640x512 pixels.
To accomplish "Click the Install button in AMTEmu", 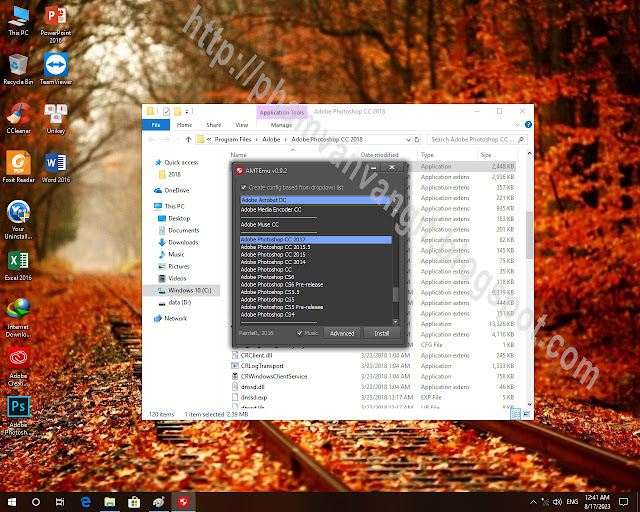I will pyautogui.click(x=382, y=333).
